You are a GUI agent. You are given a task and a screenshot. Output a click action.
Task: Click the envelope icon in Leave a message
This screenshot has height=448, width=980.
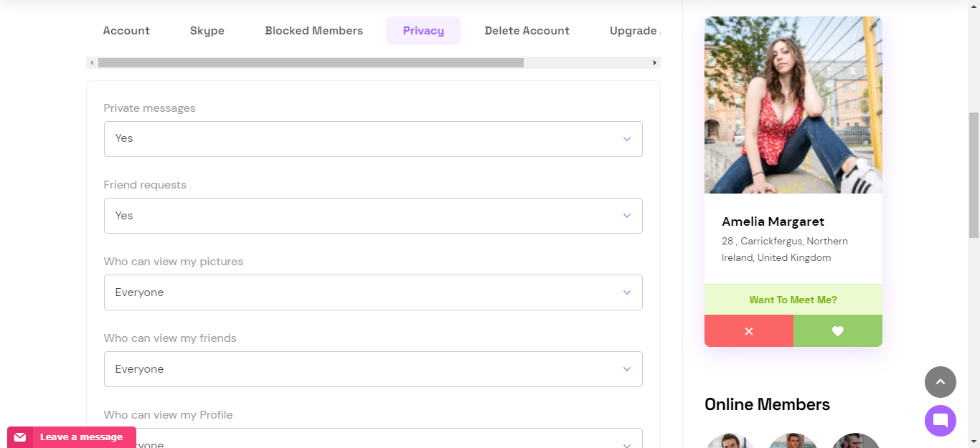click(x=20, y=437)
